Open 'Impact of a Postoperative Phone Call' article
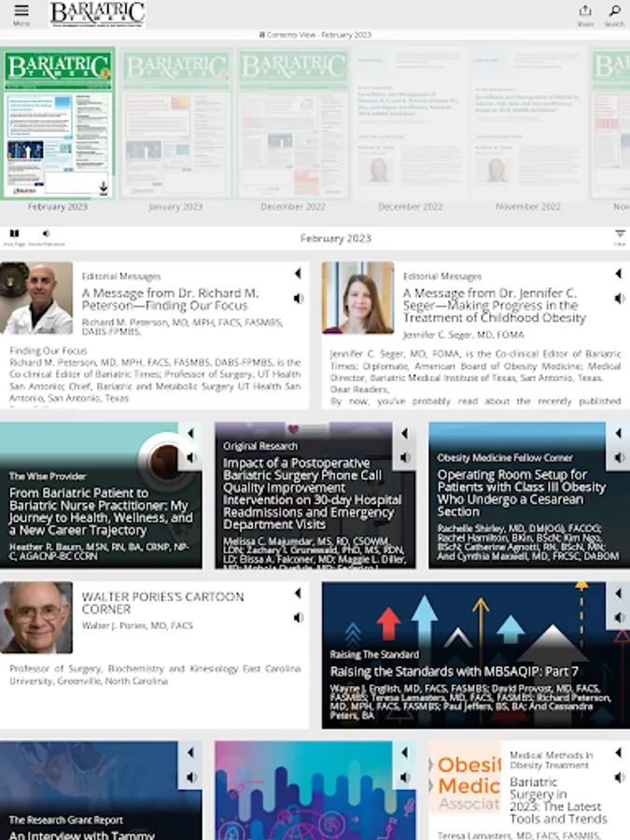Screen dimensions: 630x840 (x=312, y=494)
